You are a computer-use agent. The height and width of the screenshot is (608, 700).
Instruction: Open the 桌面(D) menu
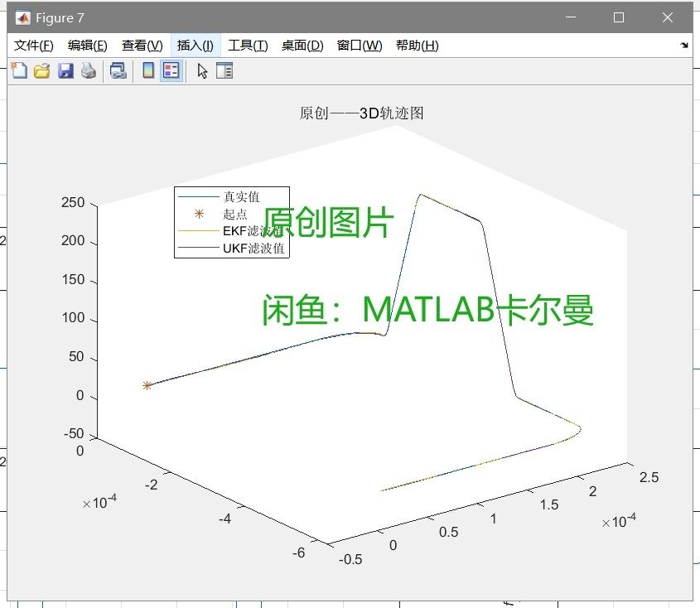(x=302, y=45)
